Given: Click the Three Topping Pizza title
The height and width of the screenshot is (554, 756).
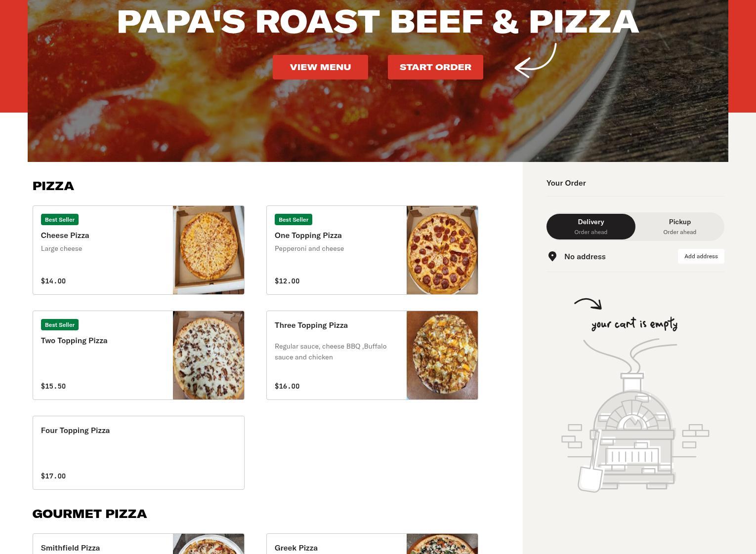Looking at the screenshot, I should [x=311, y=325].
